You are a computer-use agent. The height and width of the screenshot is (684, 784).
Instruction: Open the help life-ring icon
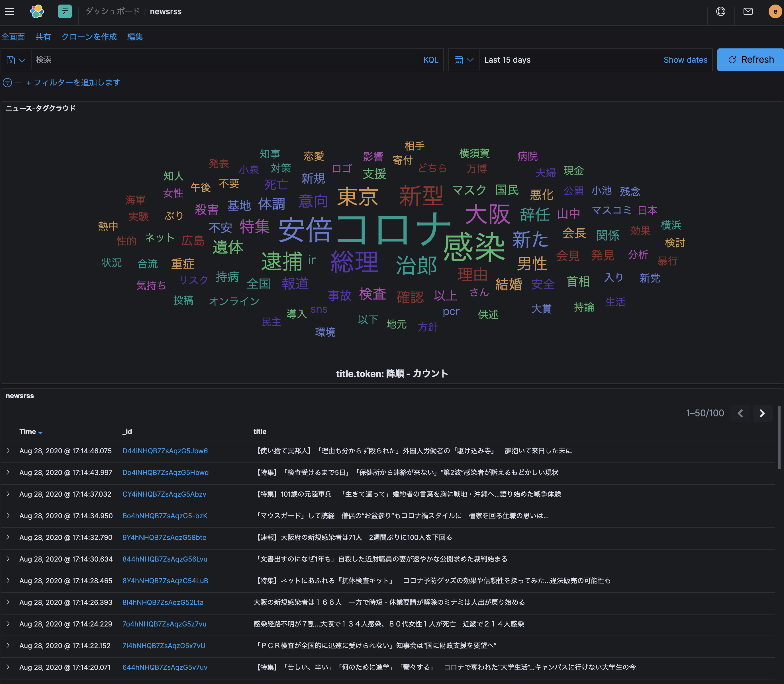(x=720, y=11)
